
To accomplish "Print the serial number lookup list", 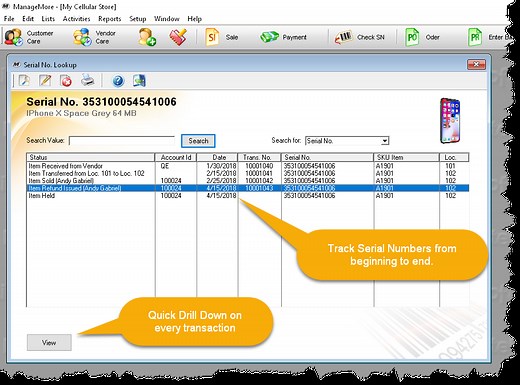I will [x=88, y=81].
